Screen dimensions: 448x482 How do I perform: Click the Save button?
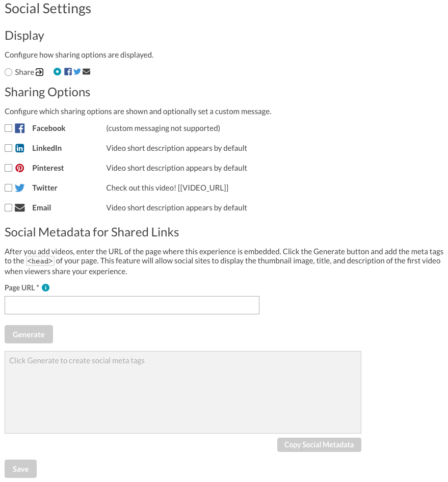pos(20,469)
